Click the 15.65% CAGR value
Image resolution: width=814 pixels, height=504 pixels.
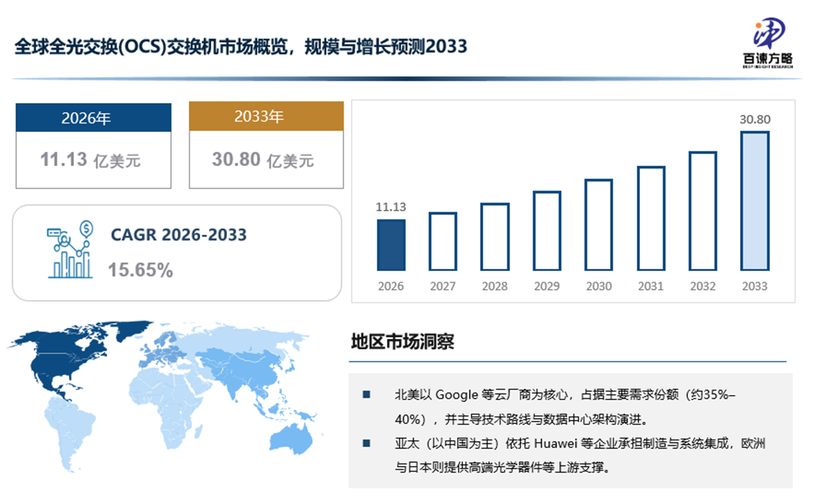pyautogui.click(x=140, y=270)
